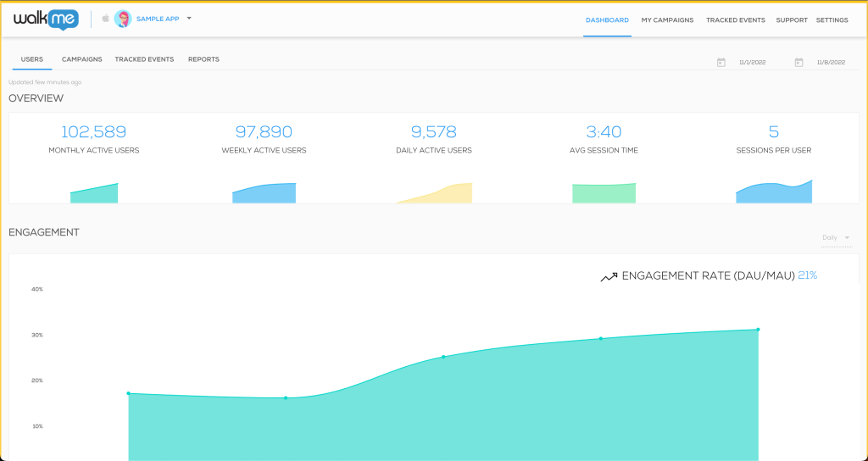Click the Sessions Per User mini chart
Image resolution: width=868 pixels, height=461 pixels.
pos(773,192)
